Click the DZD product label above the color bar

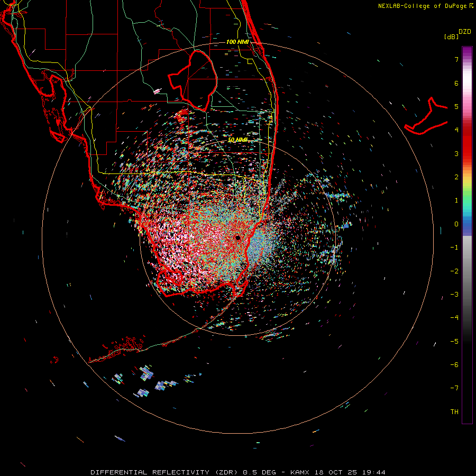[465, 32]
